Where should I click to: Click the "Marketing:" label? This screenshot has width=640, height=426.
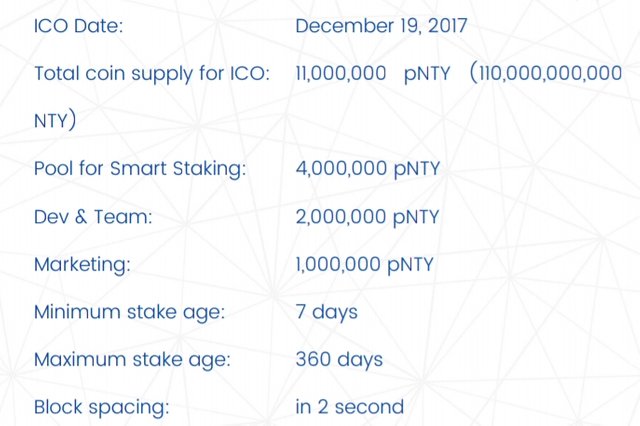pos(82,265)
